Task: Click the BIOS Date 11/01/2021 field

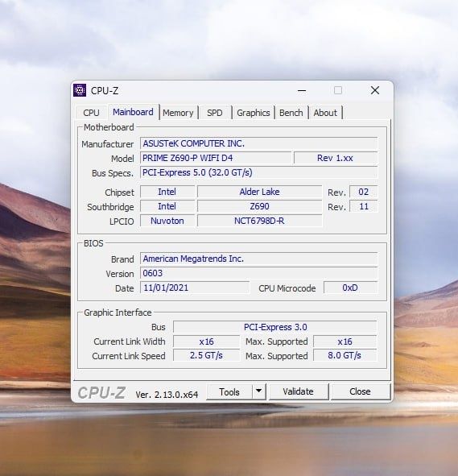Action: [195, 288]
